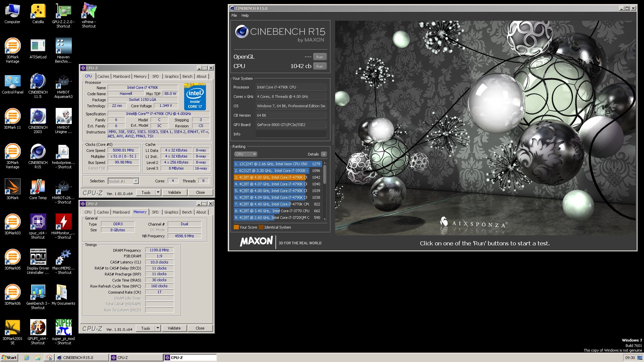Open the Socket #1 selection dropdown in CPU-Z
644x362 pixels.
(x=123, y=181)
